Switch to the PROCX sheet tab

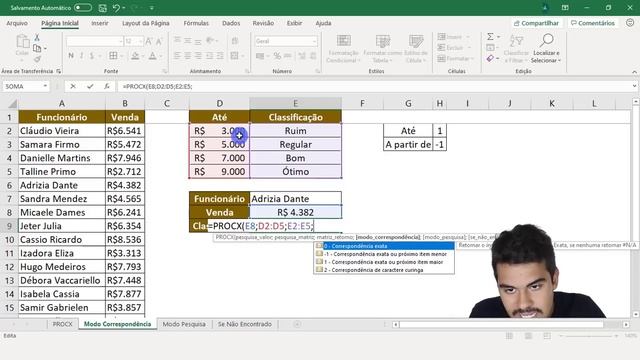coord(62,324)
